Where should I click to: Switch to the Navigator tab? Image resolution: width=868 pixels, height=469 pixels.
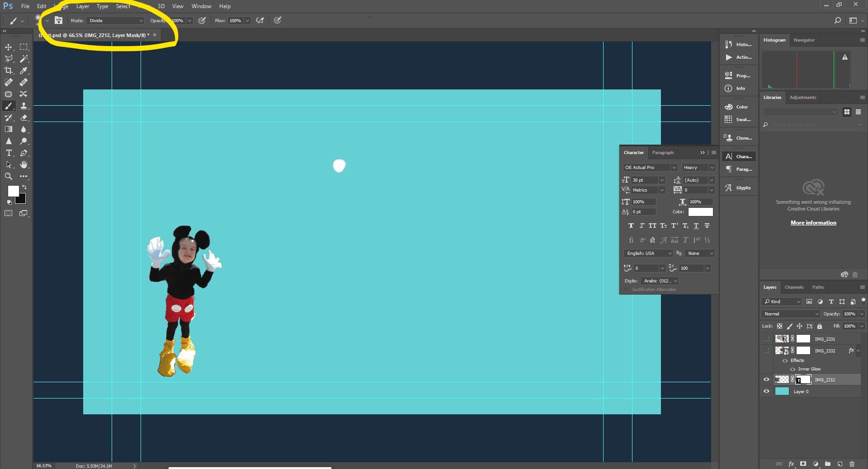pyautogui.click(x=804, y=40)
